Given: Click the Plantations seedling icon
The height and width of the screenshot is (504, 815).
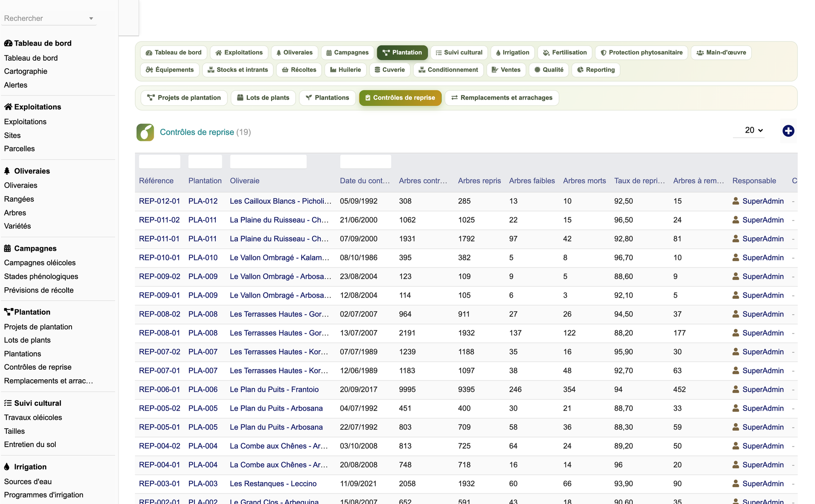Looking at the screenshot, I should click(x=309, y=98).
